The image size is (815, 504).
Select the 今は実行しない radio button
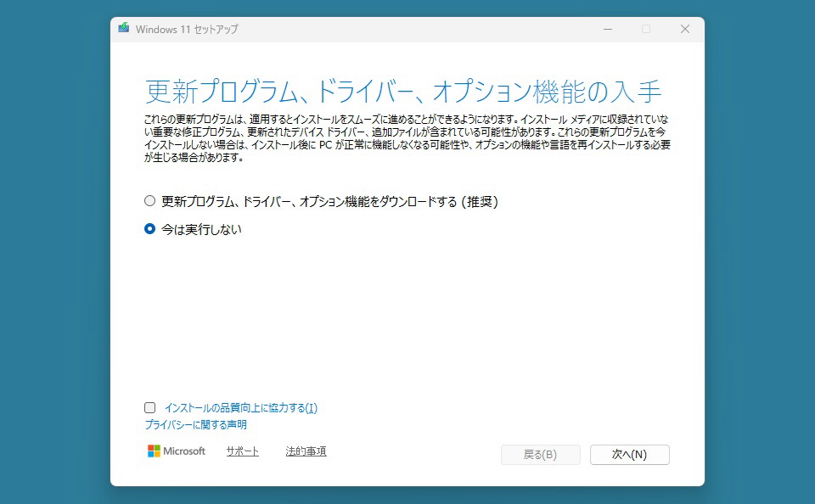149,229
